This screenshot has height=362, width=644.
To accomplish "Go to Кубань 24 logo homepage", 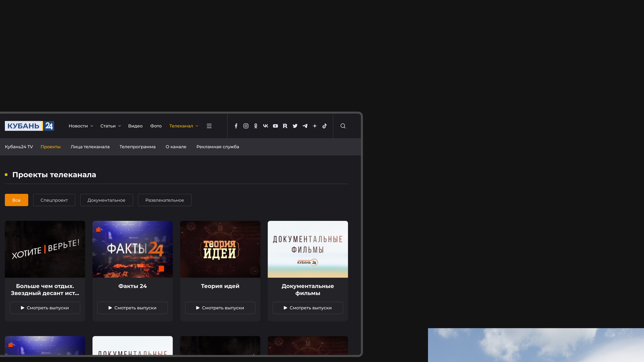I will click(x=30, y=126).
